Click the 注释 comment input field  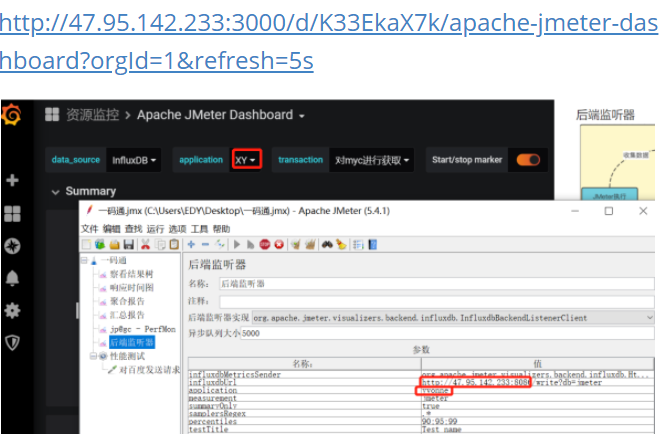(437, 301)
